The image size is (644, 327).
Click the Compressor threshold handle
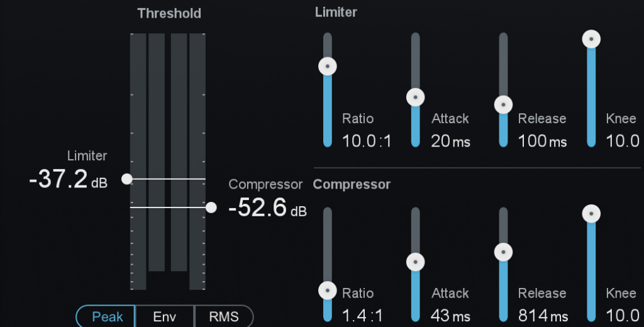[211, 207]
